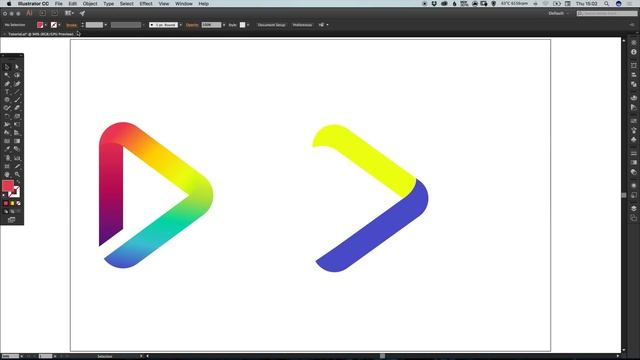This screenshot has width=640, height=360.
Task: Select the Gradient tool
Action: coord(17,141)
